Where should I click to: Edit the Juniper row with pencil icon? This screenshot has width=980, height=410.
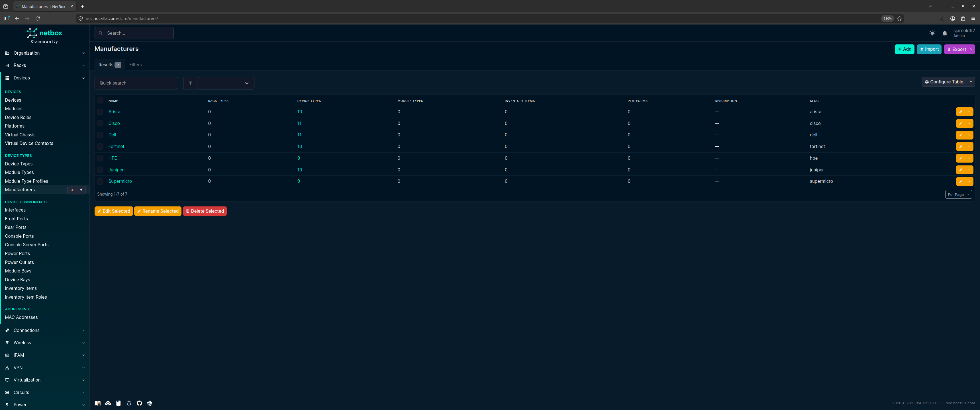961,170
